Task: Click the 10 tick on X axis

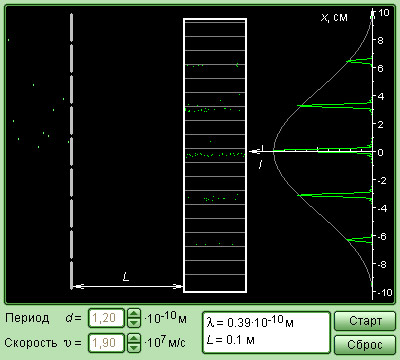Action: click(x=384, y=13)
